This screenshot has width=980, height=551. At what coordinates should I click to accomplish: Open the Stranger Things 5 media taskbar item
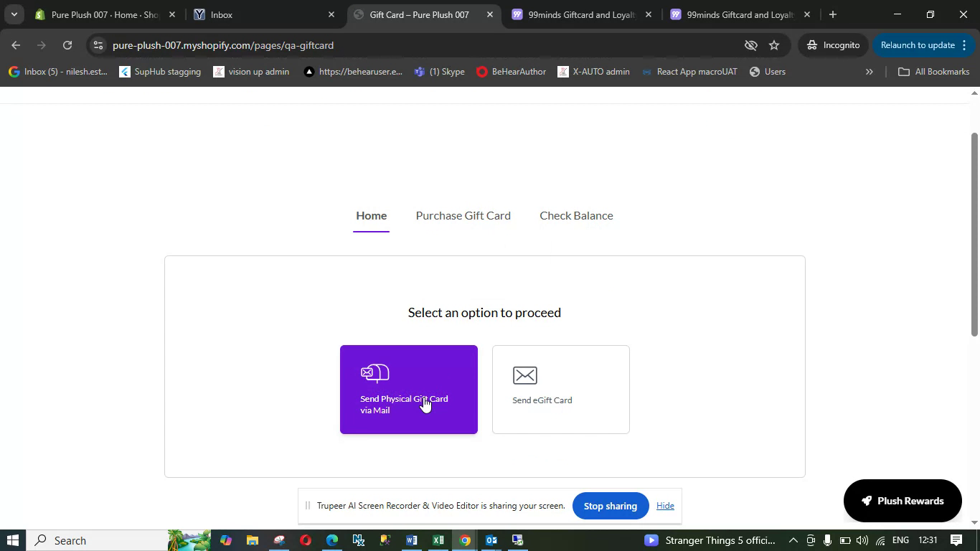coord(710,540)
